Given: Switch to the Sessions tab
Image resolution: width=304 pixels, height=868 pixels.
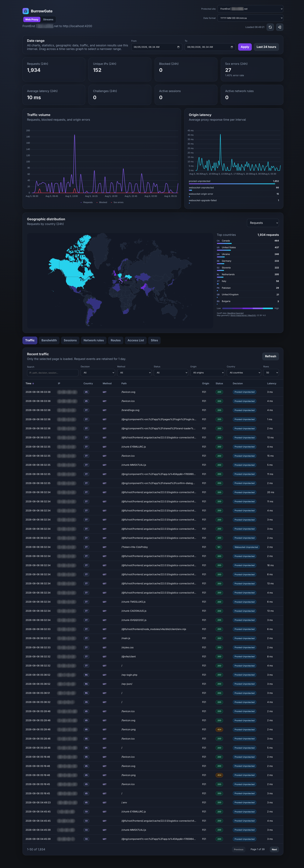Looking at the screenshot, I should (70, 340).
